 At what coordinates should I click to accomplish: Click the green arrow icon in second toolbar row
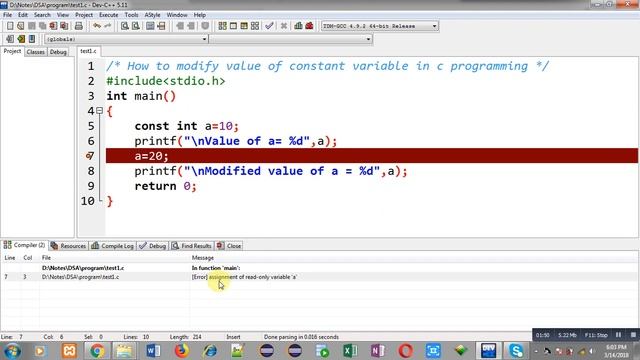coord(21,39)
